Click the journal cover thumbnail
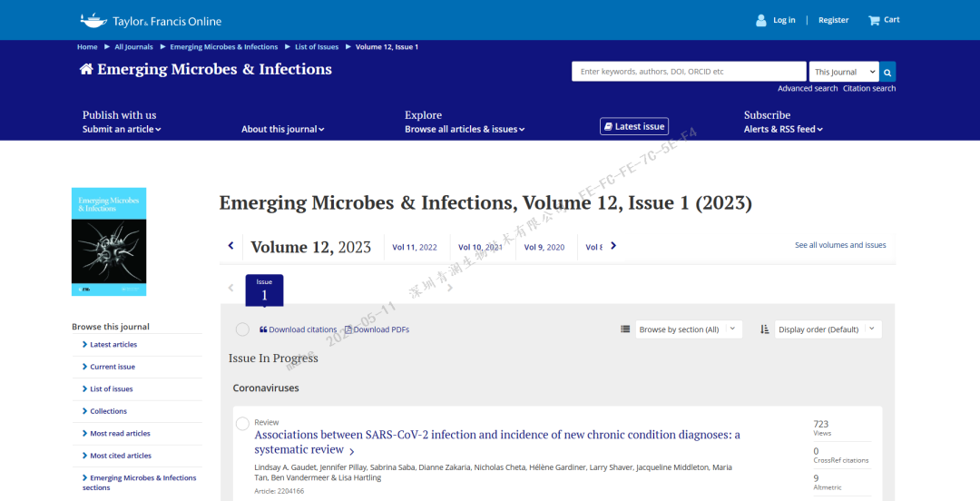Viewport: 980px width, 501px height. (109, 241)
